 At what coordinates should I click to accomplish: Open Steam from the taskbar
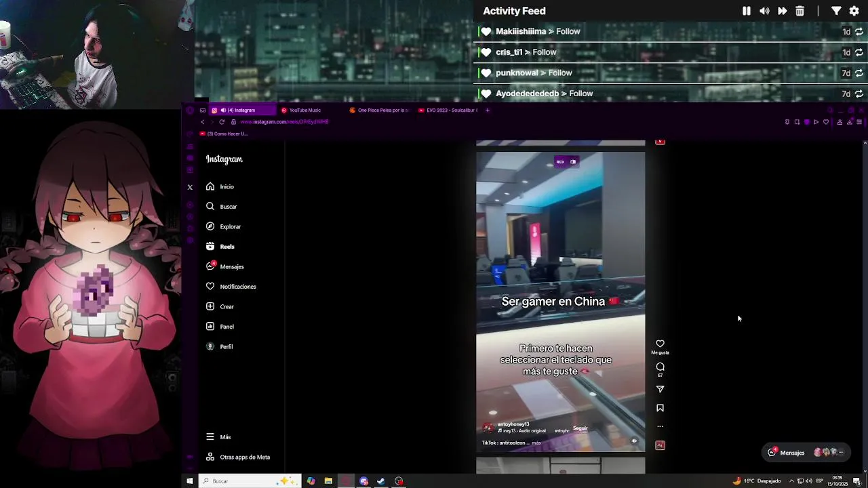pyautogui.click(x=381, y=481)
